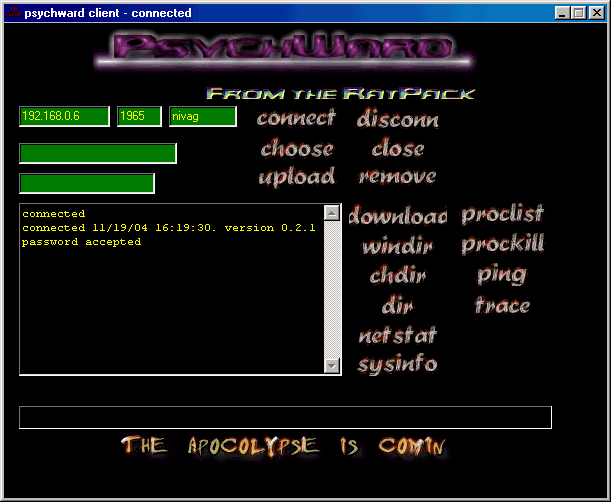Screen dimensions: 611x502
Task: Select the prockill command
Action: click(502, 246)
